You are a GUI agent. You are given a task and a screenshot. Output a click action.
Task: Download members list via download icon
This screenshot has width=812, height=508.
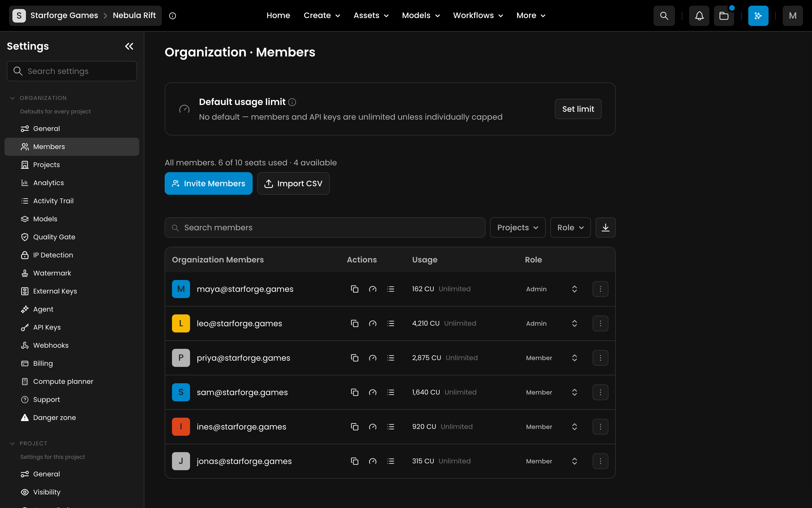click(605, 227)
